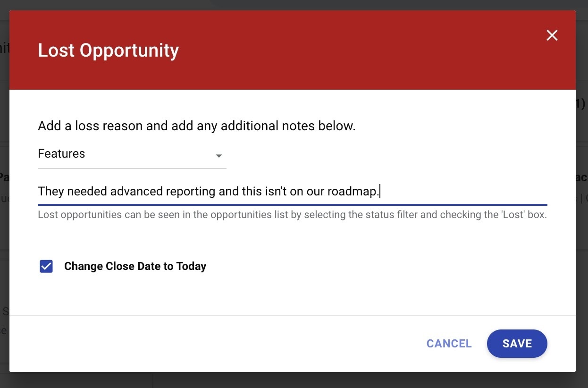588x388 pixels.
Task: Click the helper text about Lost box
Action: (x=292, y=215)
